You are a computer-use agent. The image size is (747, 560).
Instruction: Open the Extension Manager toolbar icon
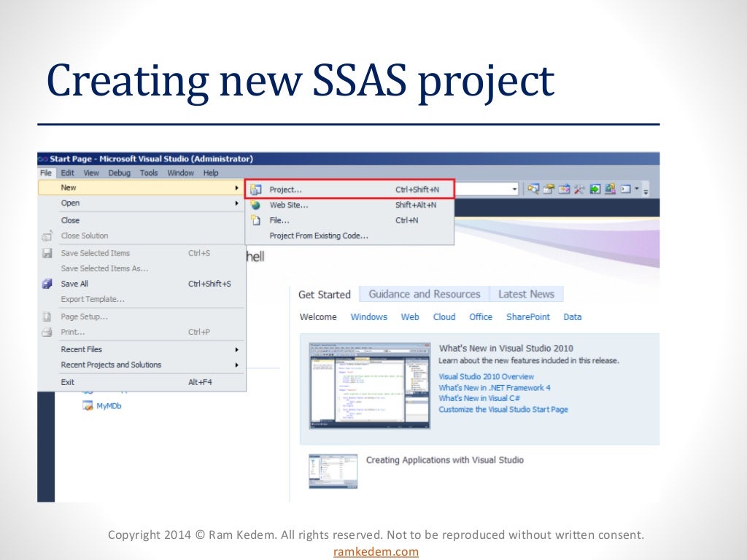point(611,190)
